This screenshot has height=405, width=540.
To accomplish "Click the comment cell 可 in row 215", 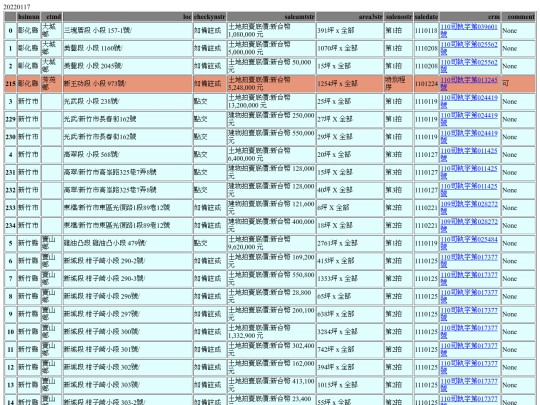I will [519, 83].
